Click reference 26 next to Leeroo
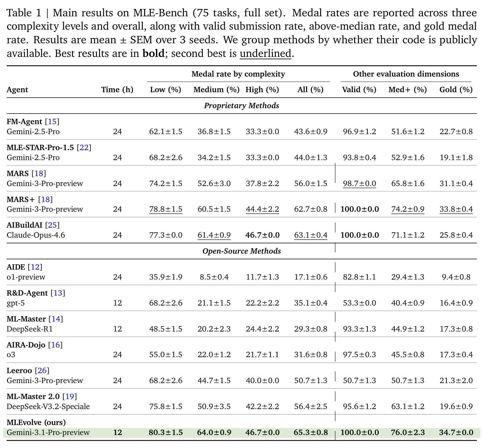The image size is (484, 448). tap(42, 370)
